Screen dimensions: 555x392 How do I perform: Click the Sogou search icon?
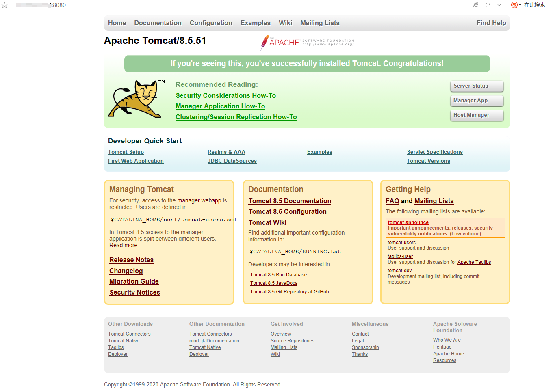tap(514, 5)
